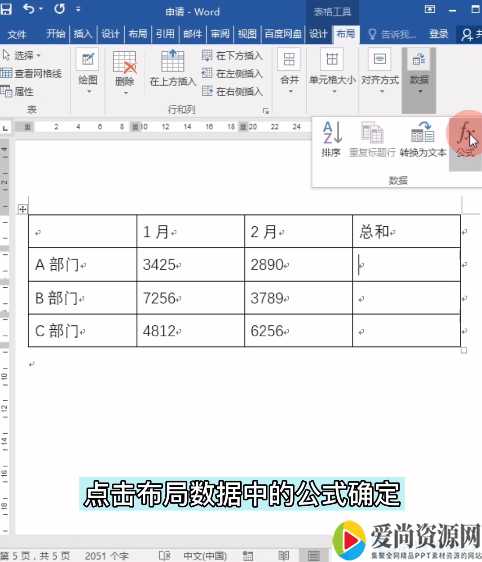Image resolution: width=482 pixels, height=562 pixels.
Task: Click the proofing book icon in status bar
Action: tap(164, 556)
